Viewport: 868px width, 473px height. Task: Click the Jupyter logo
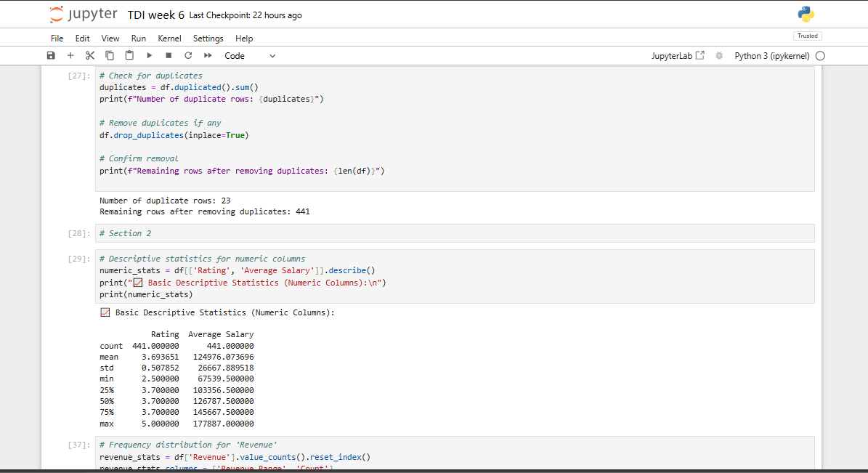point(83,15)
